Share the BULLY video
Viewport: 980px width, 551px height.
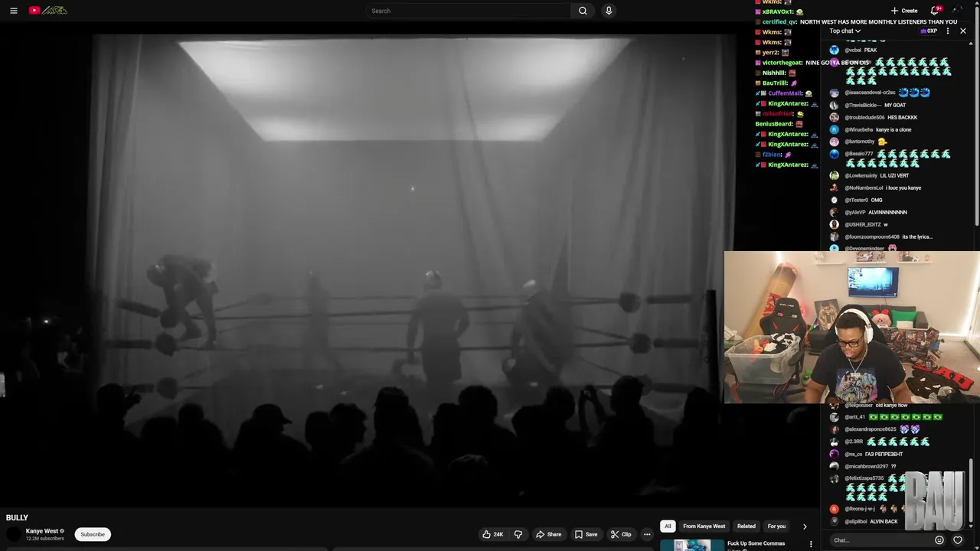coord(549,534)
